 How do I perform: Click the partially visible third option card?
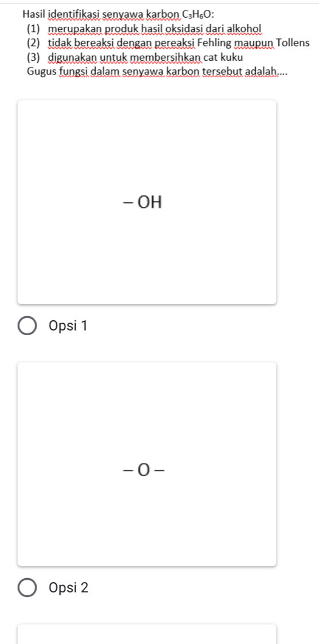[x=147, y=634]
